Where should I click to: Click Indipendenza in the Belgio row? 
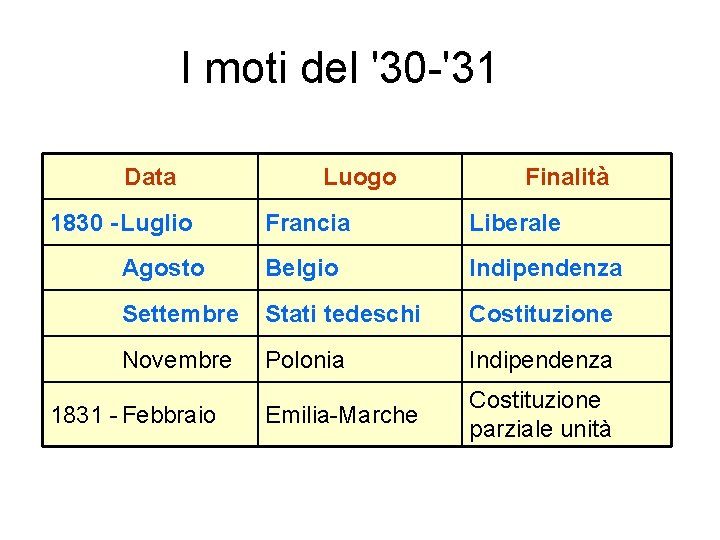click(x=546, y=268)
